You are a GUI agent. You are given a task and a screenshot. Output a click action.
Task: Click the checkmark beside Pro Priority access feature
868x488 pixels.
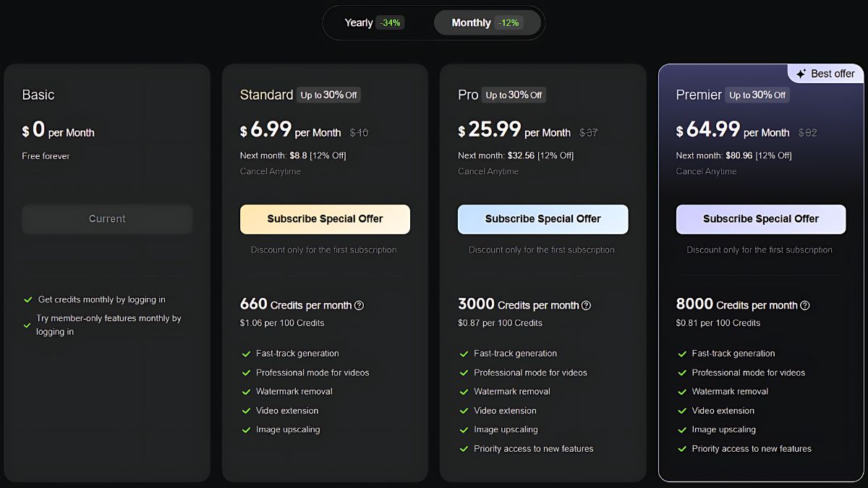coord(464,449)
